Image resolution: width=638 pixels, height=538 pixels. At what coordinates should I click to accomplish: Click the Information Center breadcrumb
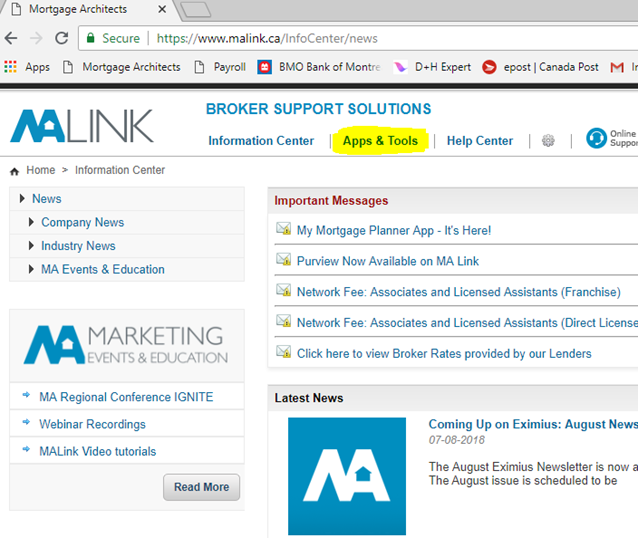120,170
